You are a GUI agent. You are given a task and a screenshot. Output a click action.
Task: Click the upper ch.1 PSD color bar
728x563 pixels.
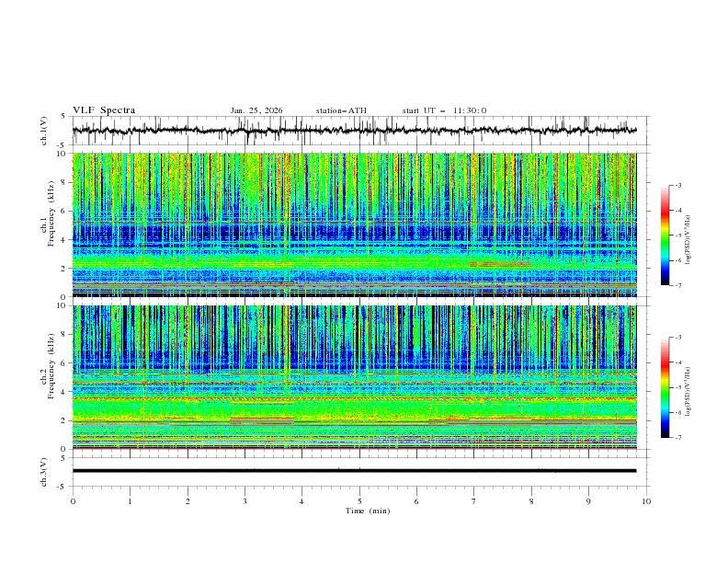665,236
